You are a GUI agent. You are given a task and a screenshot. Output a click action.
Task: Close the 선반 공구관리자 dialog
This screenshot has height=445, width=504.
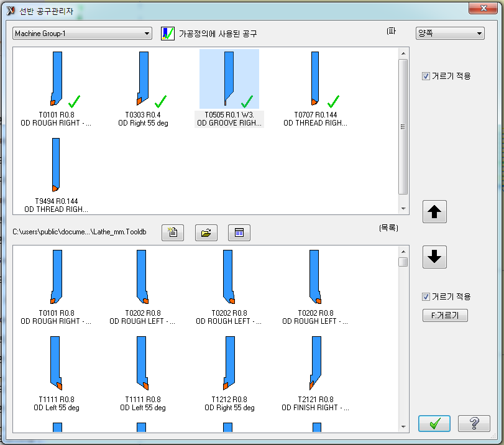tap(483, 8)
